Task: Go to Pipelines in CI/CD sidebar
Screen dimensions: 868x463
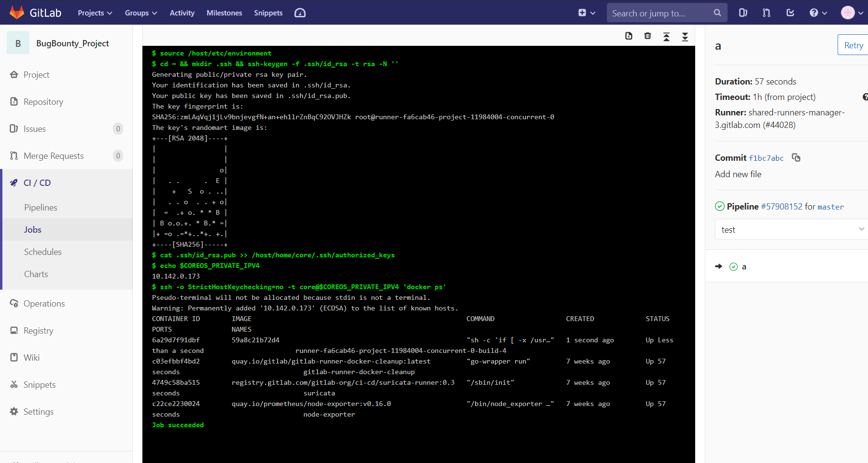Action: [41, 208]
